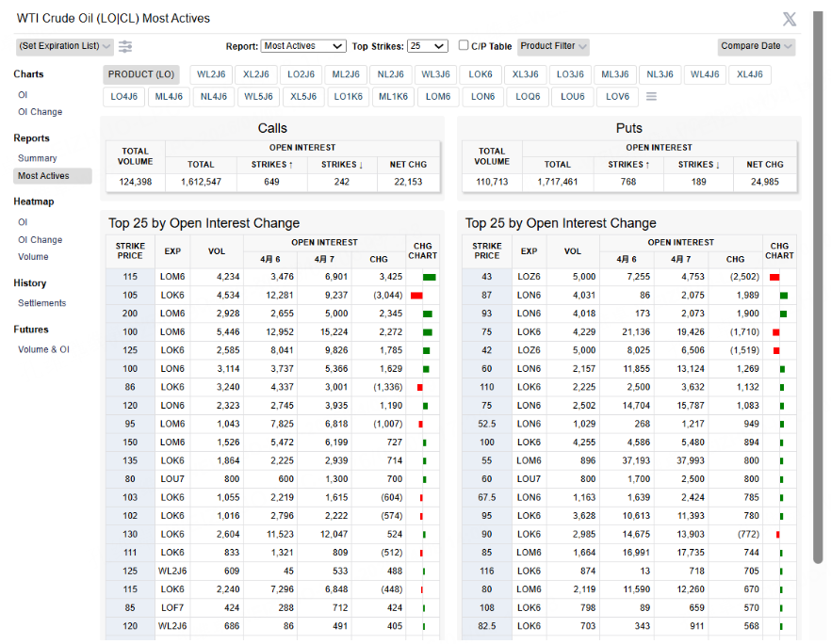This screenshot has width=831, height=644.
Task: Sort calls by STRIKES ↓ column header
Action: tap(342, 165)
